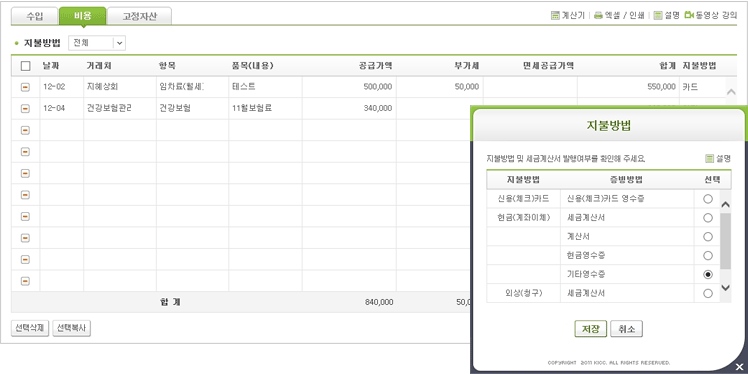
Task: Select the 기타영수증 radio button
Action: pyautogui.click(x=708, y=274)
